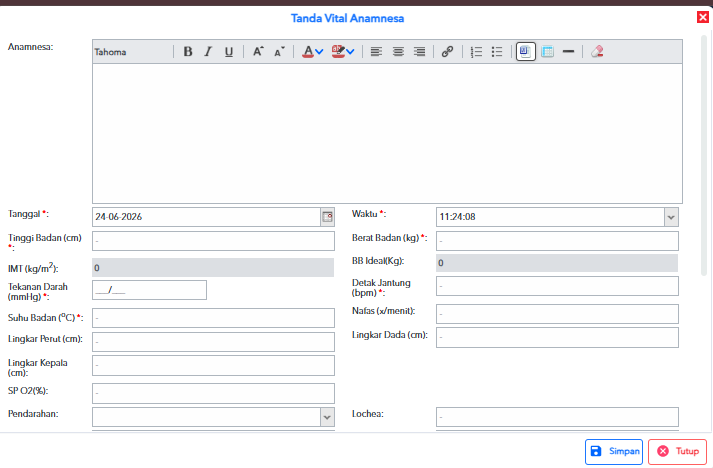Apply the font color A icon
This screenshot has height=468, width=713.
click(308, 52)
